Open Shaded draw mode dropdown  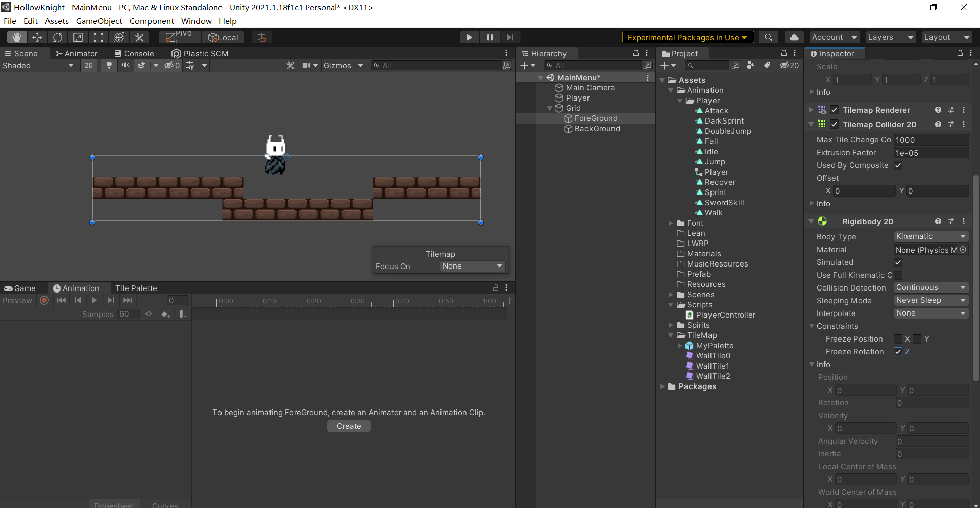tap(38, 65)
